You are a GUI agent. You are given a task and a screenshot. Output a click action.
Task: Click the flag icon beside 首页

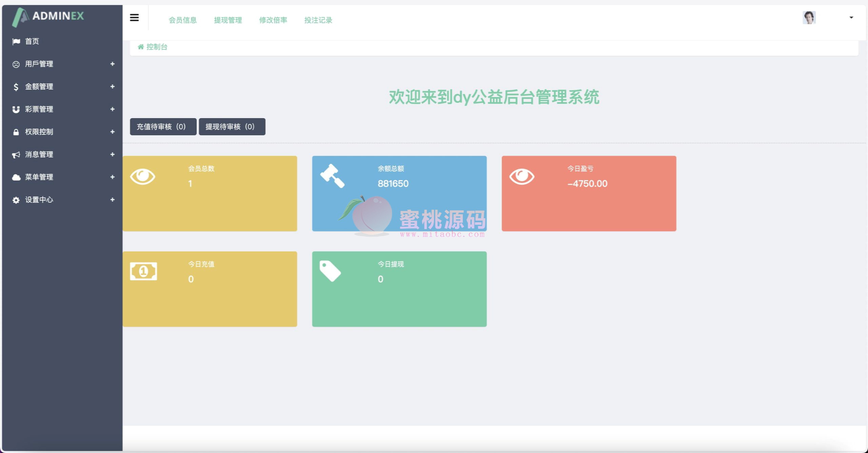[16, 41]
